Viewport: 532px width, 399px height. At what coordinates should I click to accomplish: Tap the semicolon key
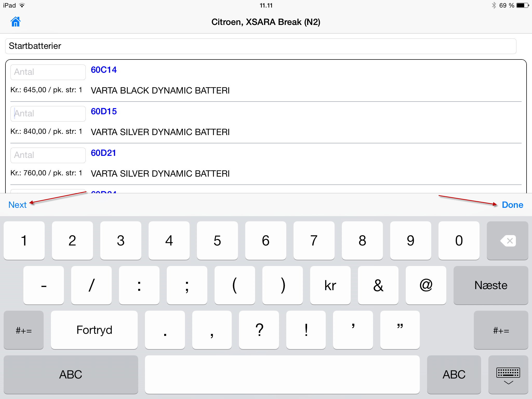(x=187, y=285)
